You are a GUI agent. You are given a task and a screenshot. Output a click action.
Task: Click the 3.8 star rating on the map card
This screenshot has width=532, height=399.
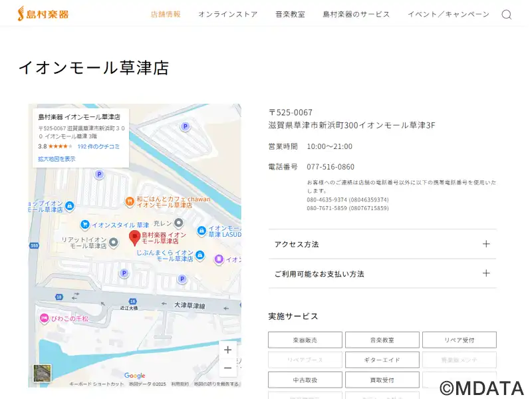pyautogui.click(x=55, y=146)
